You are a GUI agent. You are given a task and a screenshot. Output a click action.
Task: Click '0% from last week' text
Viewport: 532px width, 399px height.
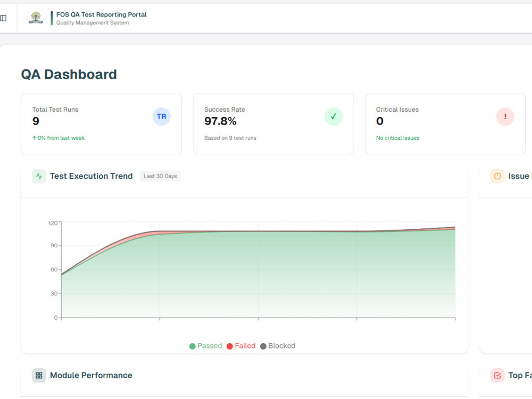click(x=59, y=138)
